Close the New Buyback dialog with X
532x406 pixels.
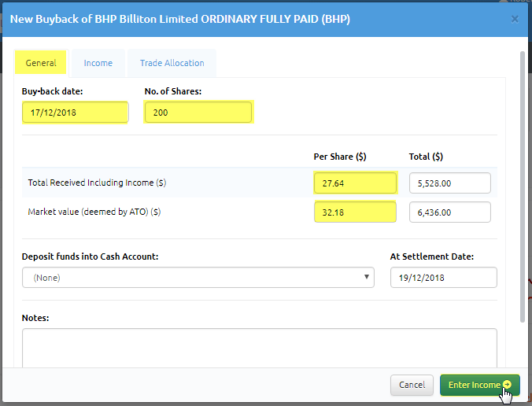[x=515, y=19]
